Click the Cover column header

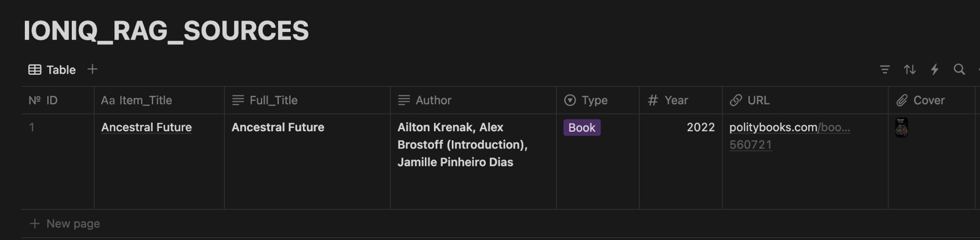[x=928, y=100]
